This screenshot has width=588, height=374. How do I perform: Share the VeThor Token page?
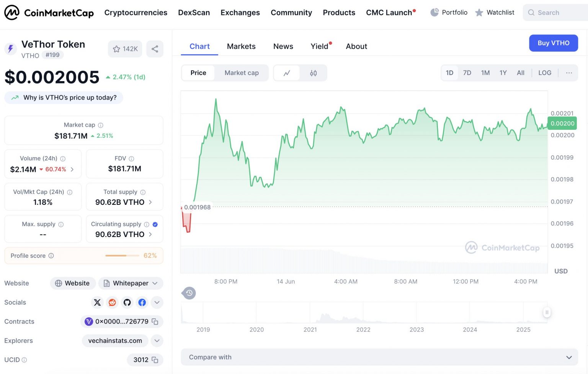click(155, 49)
